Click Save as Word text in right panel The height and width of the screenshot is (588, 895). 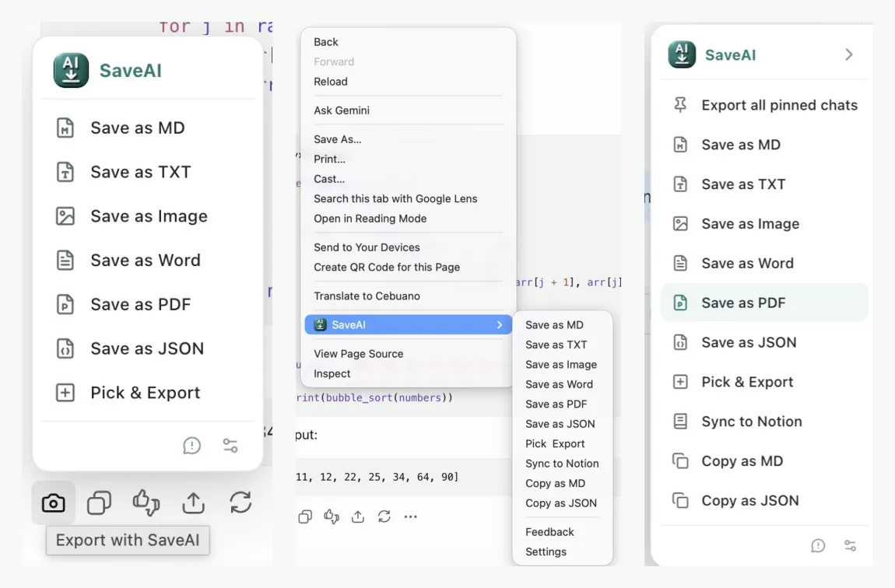[x=747, y=264]
